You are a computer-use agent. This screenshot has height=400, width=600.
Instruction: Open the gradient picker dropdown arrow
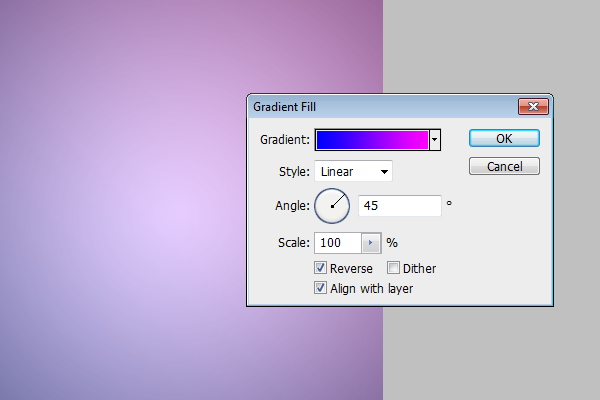435,139
